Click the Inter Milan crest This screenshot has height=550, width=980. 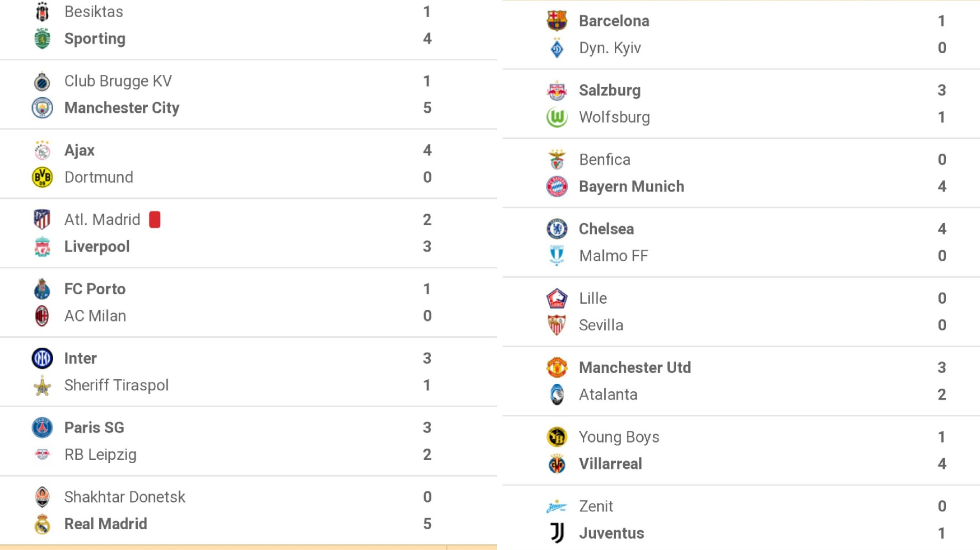42,358
